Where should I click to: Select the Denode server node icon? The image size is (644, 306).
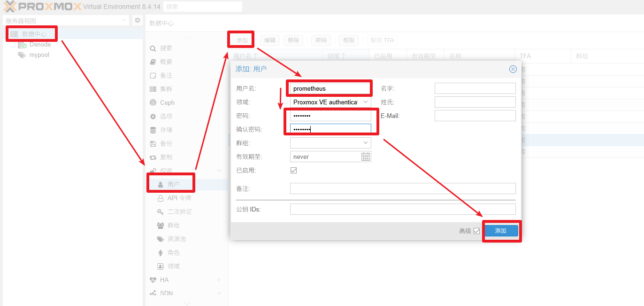click(x=22, y=45)
